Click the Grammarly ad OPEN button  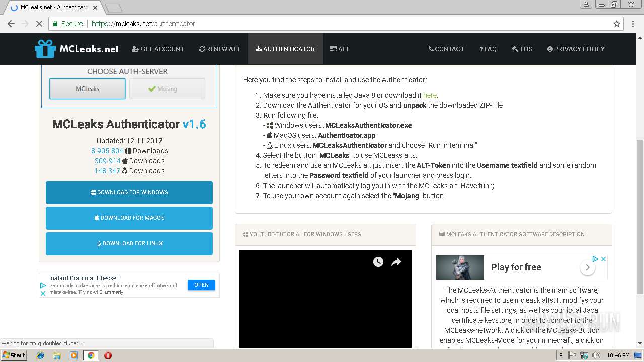[x=201, y=285]
